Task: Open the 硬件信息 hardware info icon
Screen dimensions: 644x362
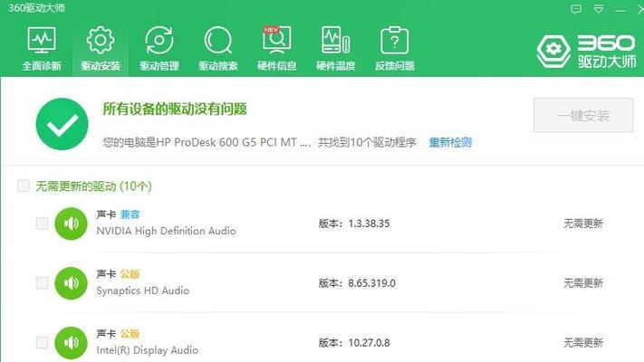Action: coord(277,40)
